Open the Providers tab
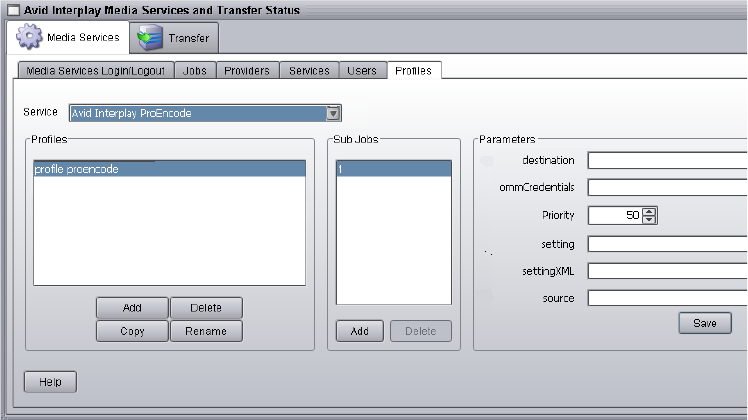 coord(246,71)
